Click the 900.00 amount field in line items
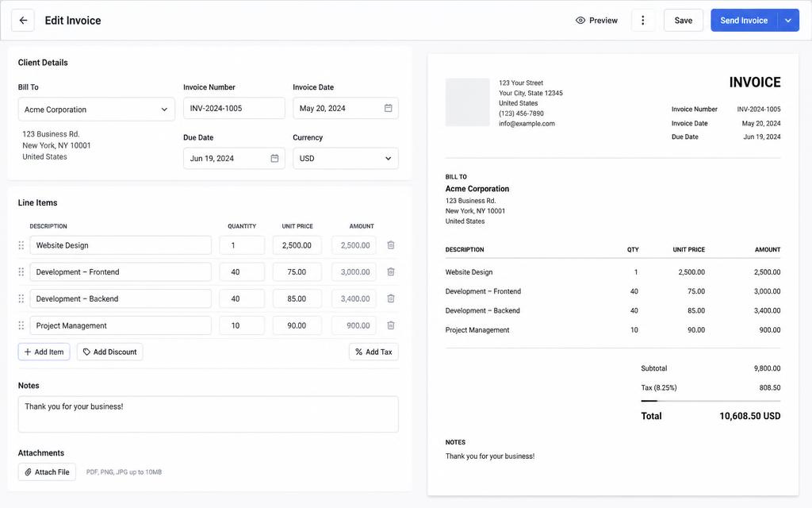The image size is (812, 508). (x=354, y=325)
